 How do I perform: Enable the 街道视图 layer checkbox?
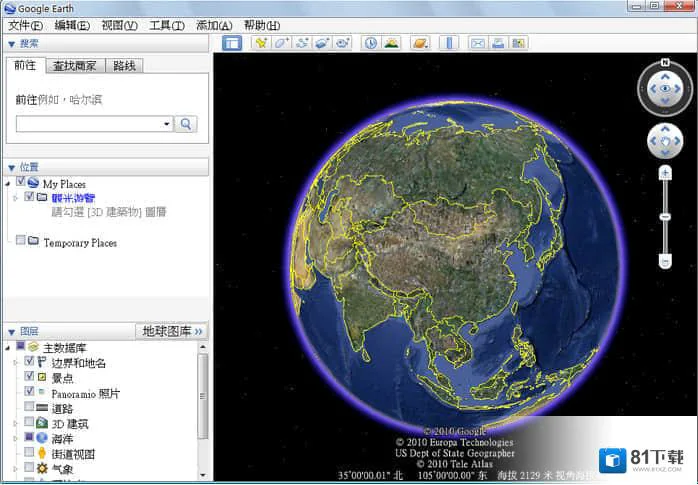tap(29, 453)
